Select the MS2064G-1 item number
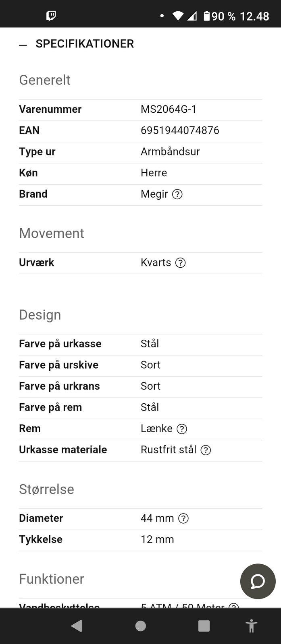Viewport: 281px width, 644px height. [169, 109]
